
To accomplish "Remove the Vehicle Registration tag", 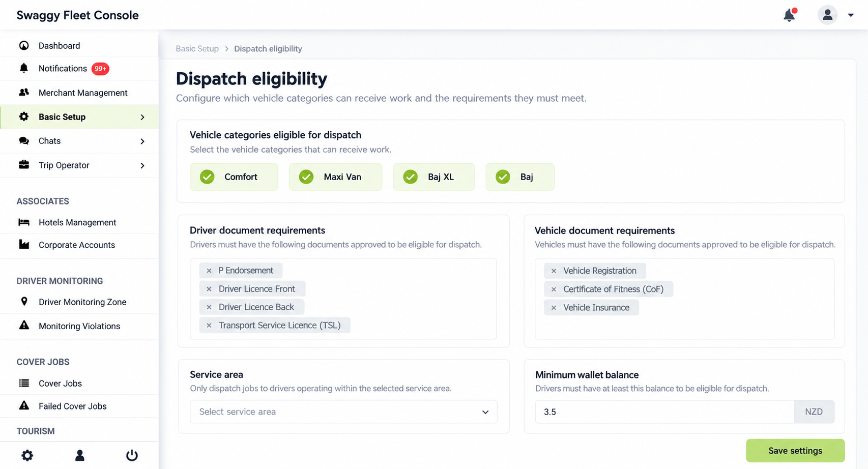I will (554, 271).
